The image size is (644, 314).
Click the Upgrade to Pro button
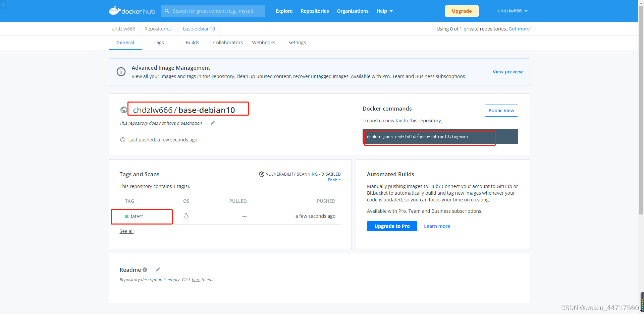click(x=392, y=226)
